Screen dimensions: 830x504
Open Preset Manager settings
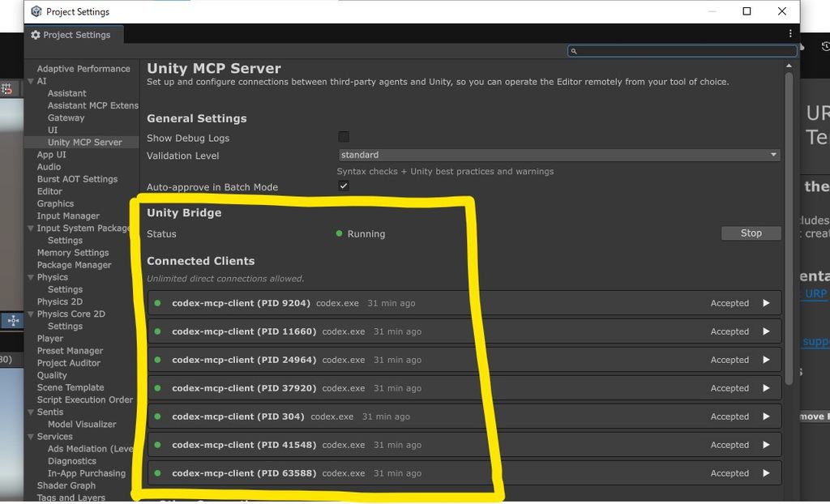coord(70,351)
